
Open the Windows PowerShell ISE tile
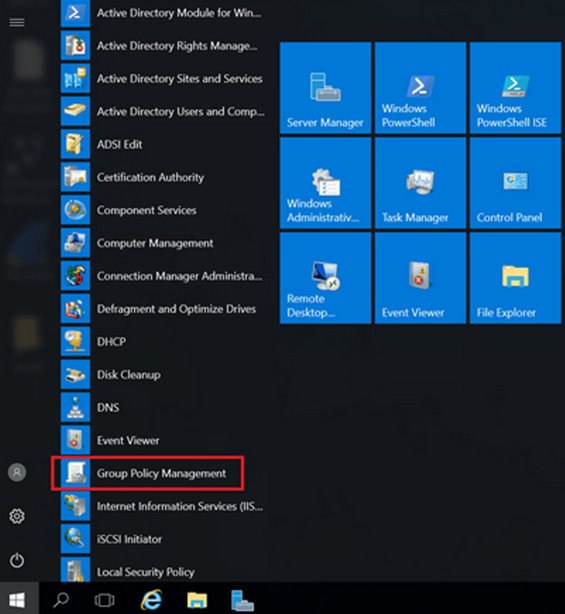515,88
